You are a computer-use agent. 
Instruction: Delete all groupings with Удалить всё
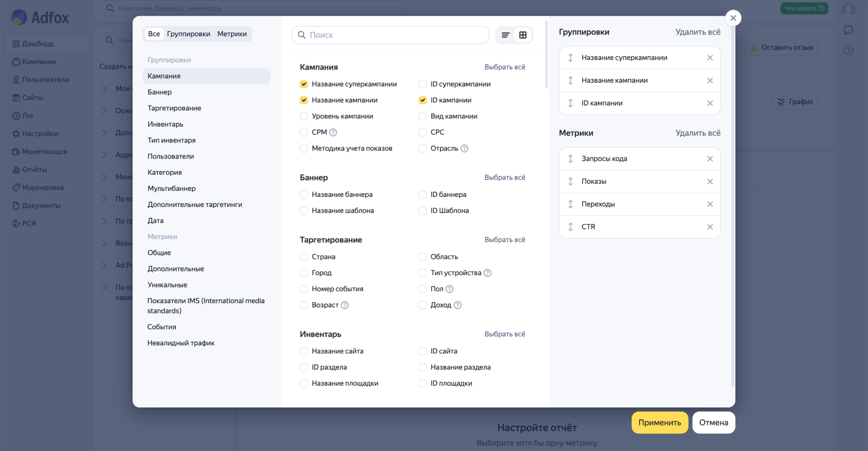[698, 32]
